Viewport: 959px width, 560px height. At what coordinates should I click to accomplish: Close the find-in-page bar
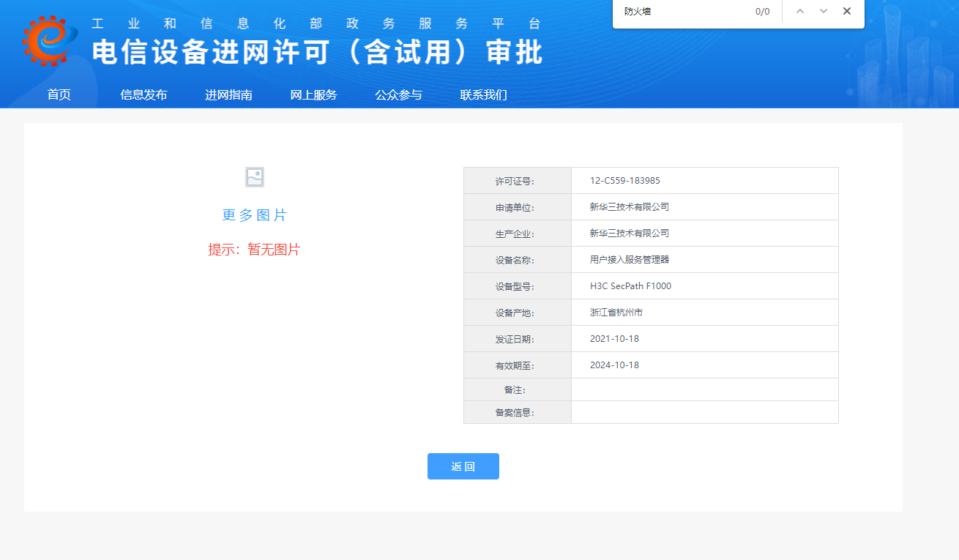847,11
